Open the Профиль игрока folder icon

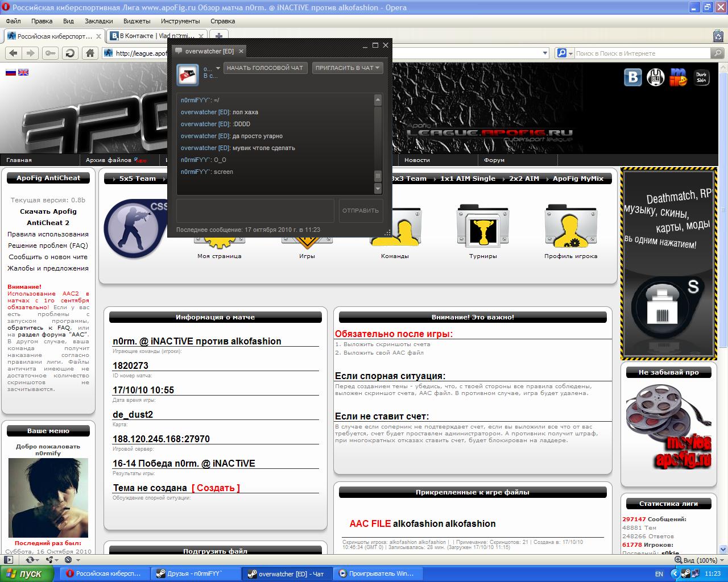point(570,226)
